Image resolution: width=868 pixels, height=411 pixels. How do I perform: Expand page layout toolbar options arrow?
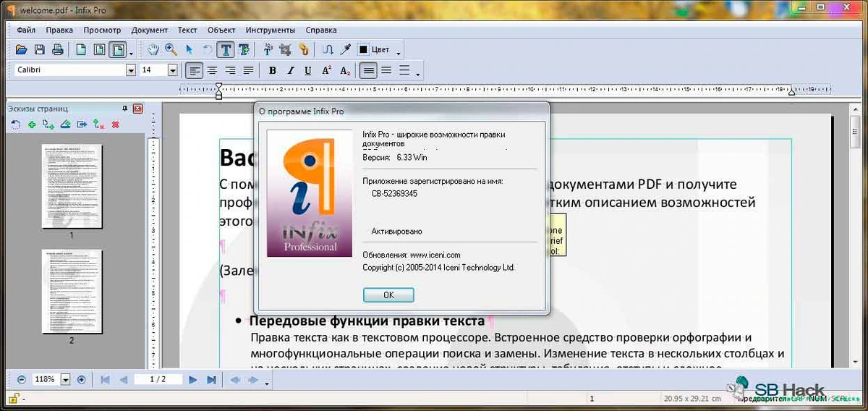click(131, 52)
